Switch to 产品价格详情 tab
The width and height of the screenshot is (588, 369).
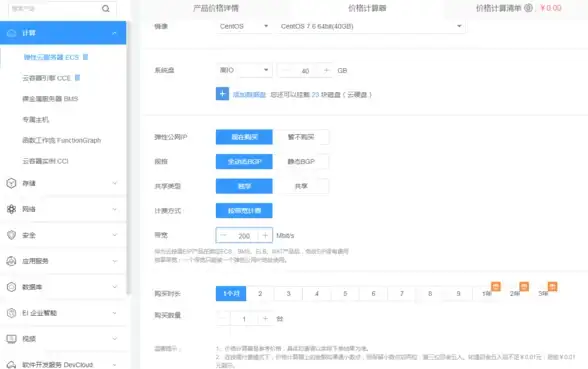216,8
